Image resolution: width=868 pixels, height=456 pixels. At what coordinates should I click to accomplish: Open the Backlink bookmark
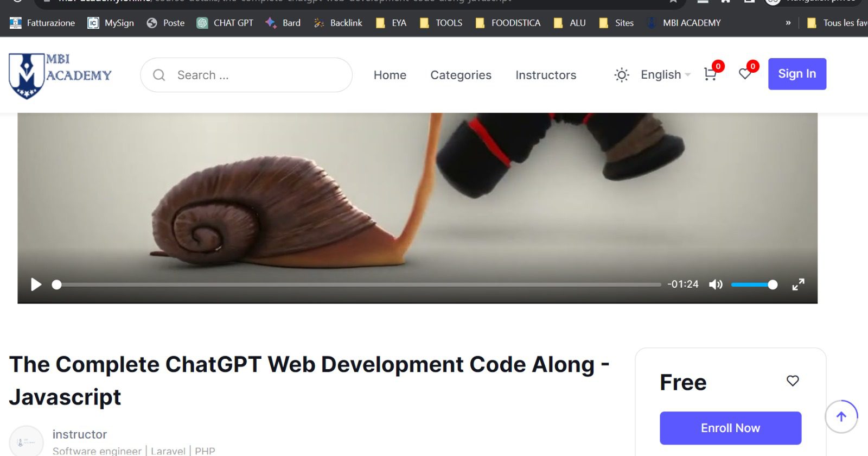point(338,23)
